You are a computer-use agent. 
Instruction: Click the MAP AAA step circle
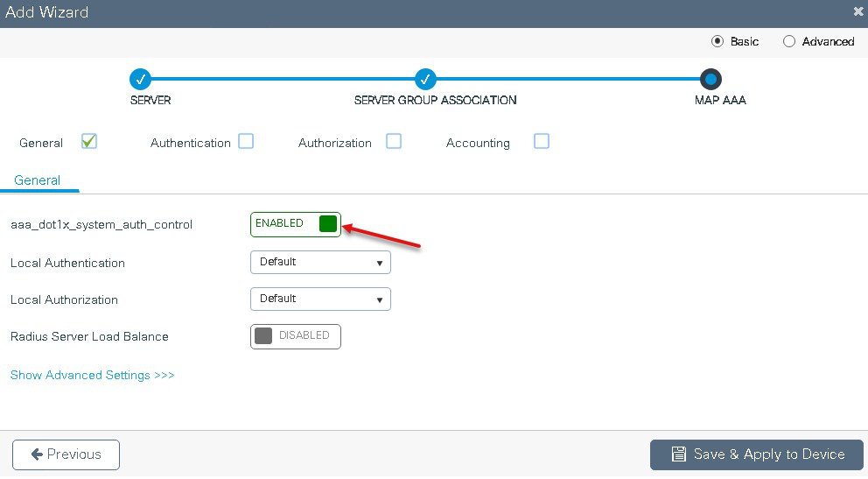click(710, 79)
